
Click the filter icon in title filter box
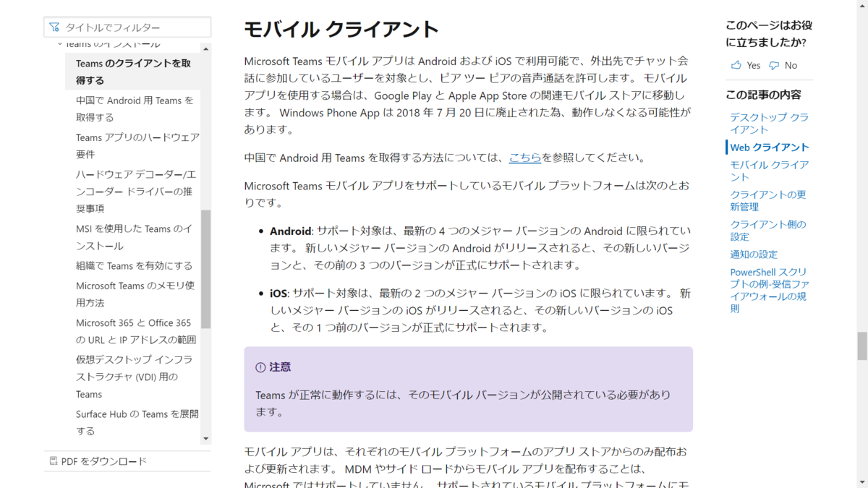54,27
